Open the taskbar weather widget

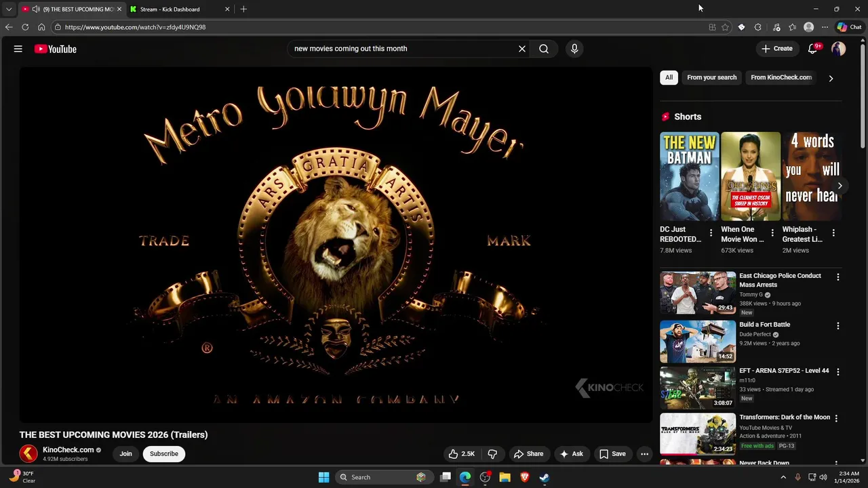pos(22,477)
